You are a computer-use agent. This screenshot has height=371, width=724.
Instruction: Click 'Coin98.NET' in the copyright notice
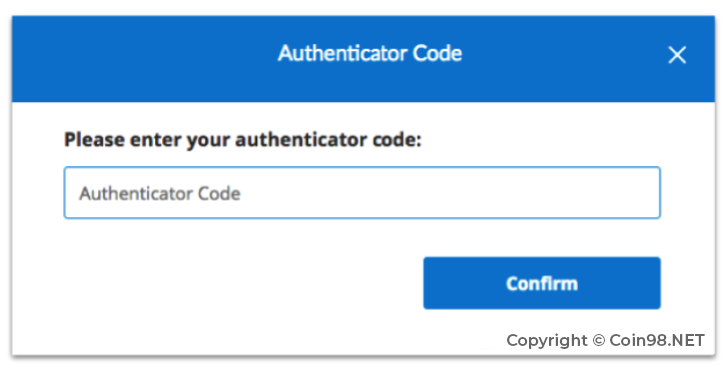pyautogui.click(x=657, y=340)
